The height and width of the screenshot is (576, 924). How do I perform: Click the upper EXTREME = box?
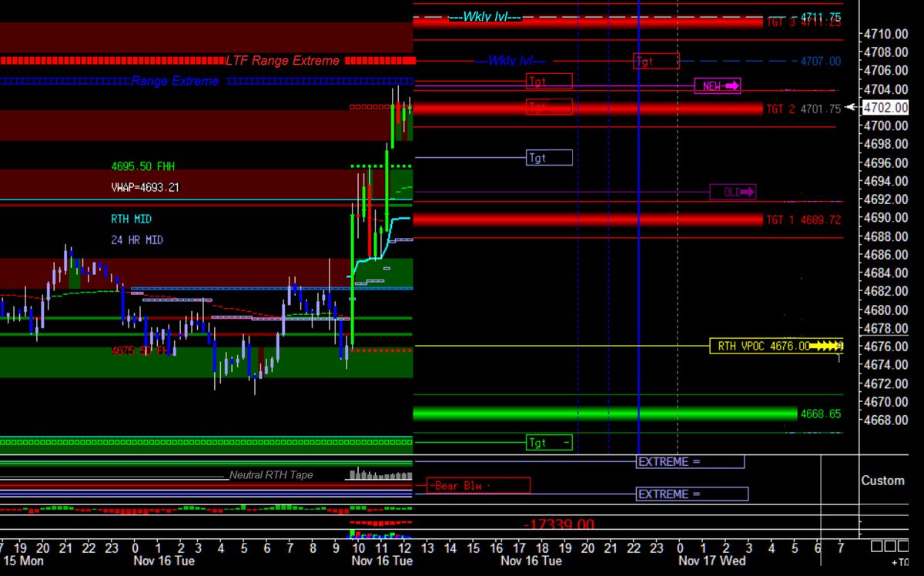(x=691, y=461)
